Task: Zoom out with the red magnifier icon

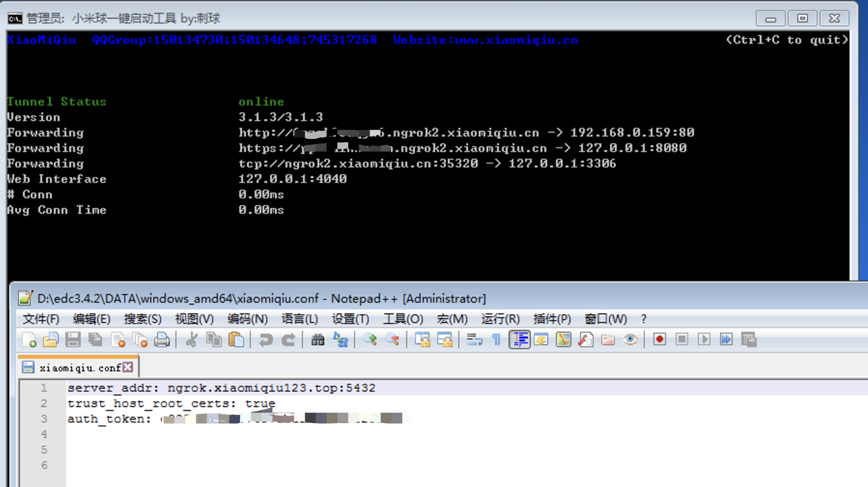Action: point(393,340)
